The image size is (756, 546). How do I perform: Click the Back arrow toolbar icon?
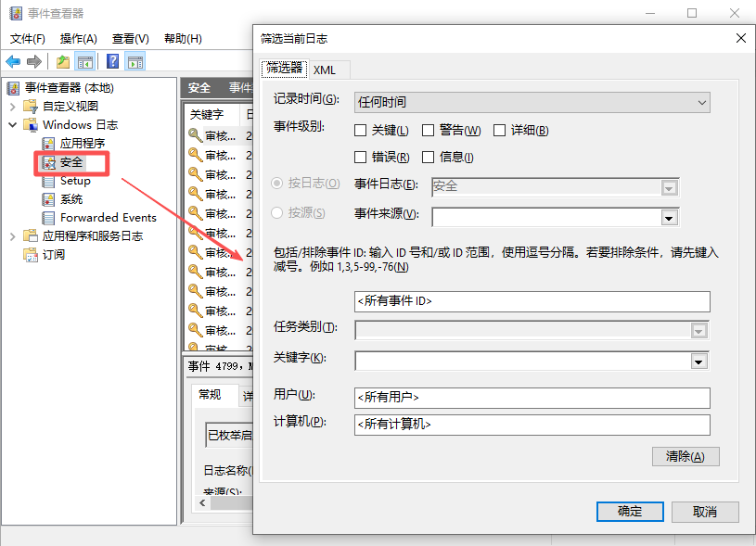click(13, 62)
